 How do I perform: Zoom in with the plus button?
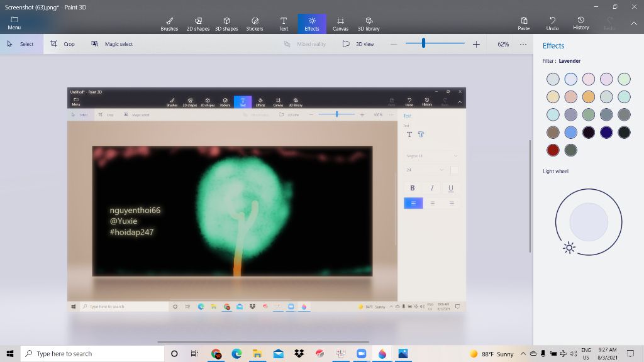click(476, 44)
